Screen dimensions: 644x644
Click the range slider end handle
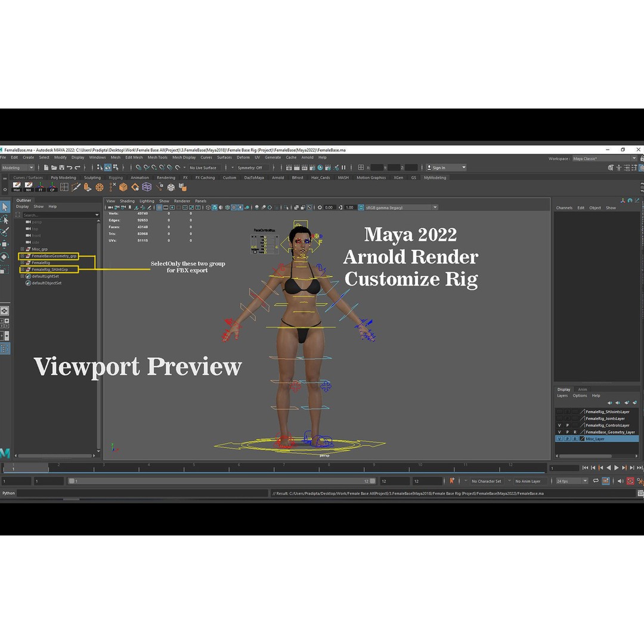[373, 481]
